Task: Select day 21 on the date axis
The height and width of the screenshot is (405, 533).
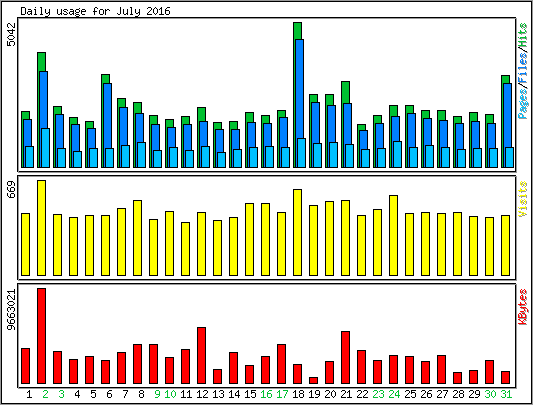Action: [x=346, y=394]
